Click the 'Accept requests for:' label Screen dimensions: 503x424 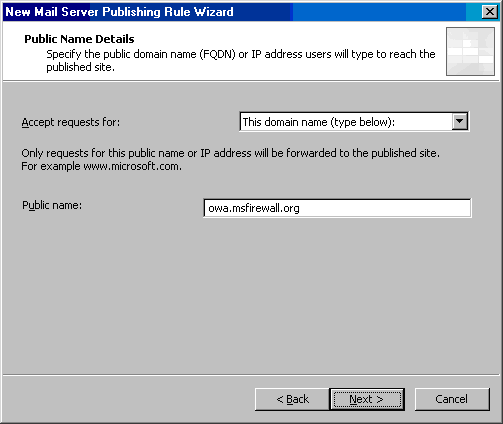[71, 122]
